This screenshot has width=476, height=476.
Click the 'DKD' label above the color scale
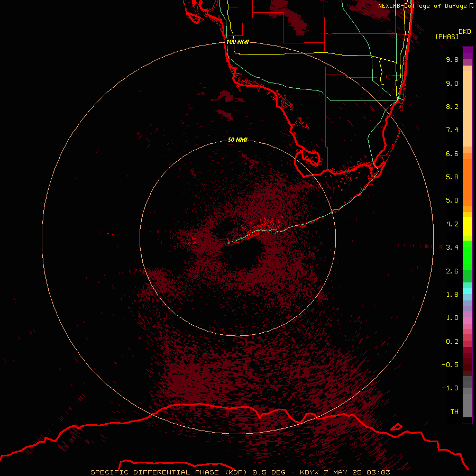click(464, 32)
